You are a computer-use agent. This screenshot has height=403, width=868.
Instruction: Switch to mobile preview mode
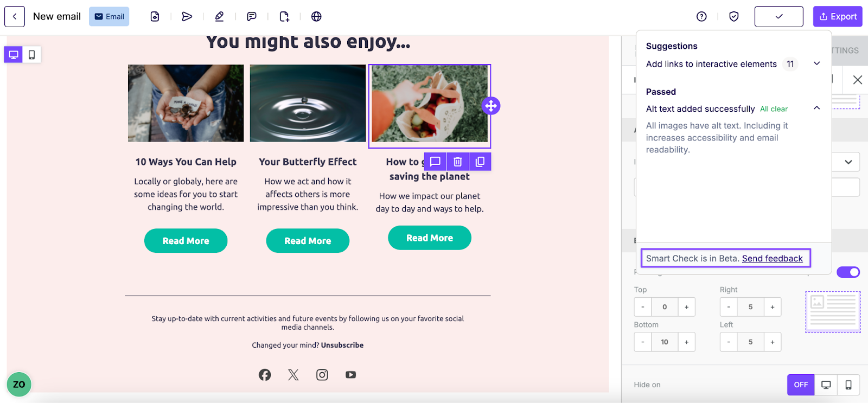pos(32,55)
